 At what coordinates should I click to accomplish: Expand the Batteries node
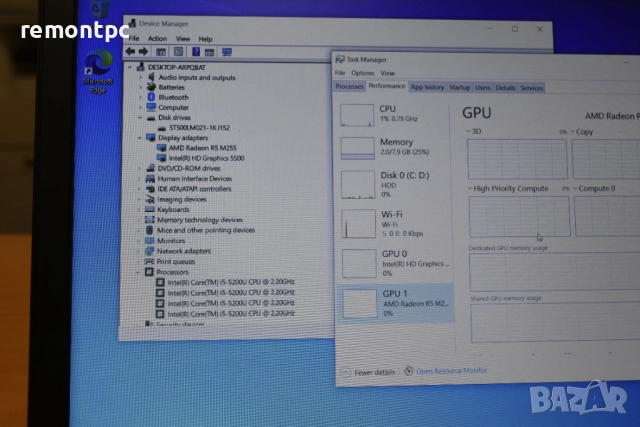(141, 87)
